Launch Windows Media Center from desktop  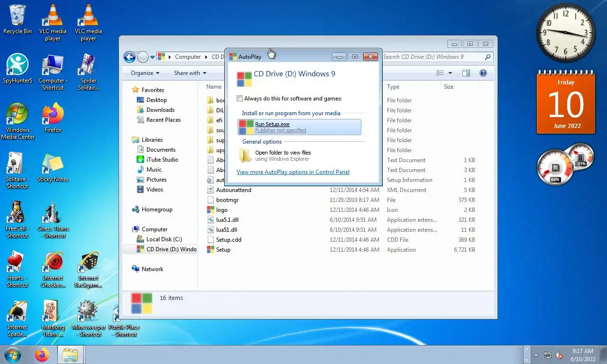(18, 121)
